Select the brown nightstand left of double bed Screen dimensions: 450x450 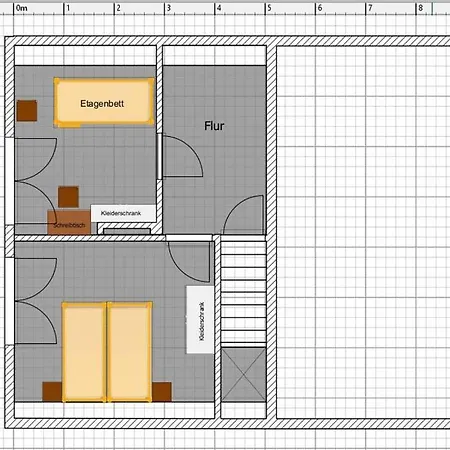point(52,392)
